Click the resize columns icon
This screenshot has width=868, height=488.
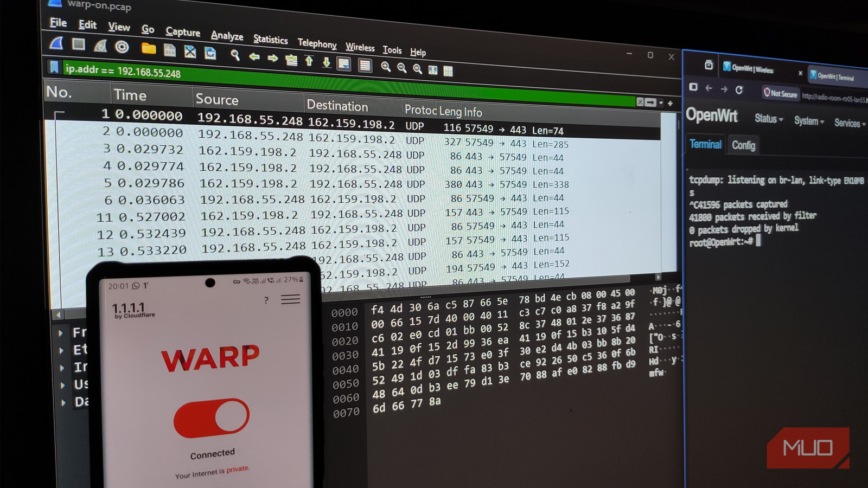[433, 70]
